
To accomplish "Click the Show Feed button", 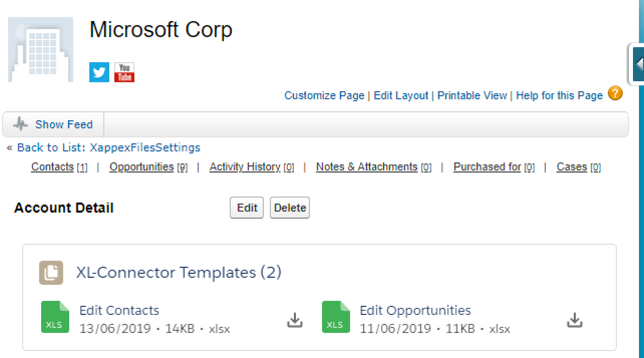I will (x=53, y=124).
